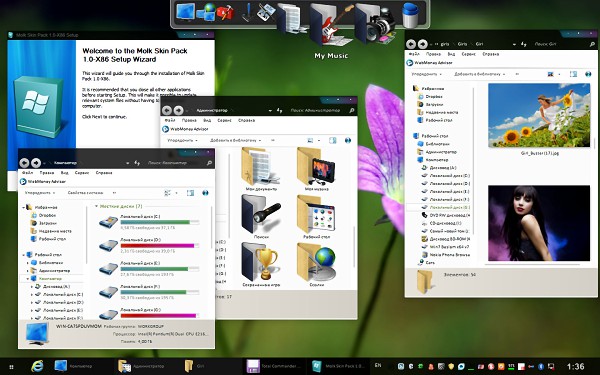Image resolution: width=600 pixels, height=375 pixels.
Task: Click the WebMoney Advisor icon in Компьютер window
Action: pos(24,181)
